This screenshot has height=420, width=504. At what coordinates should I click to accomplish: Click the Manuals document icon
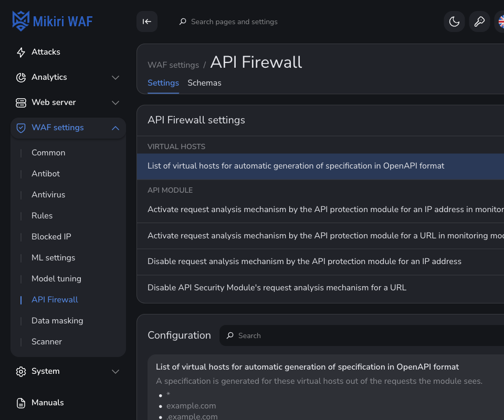[21, 403]
